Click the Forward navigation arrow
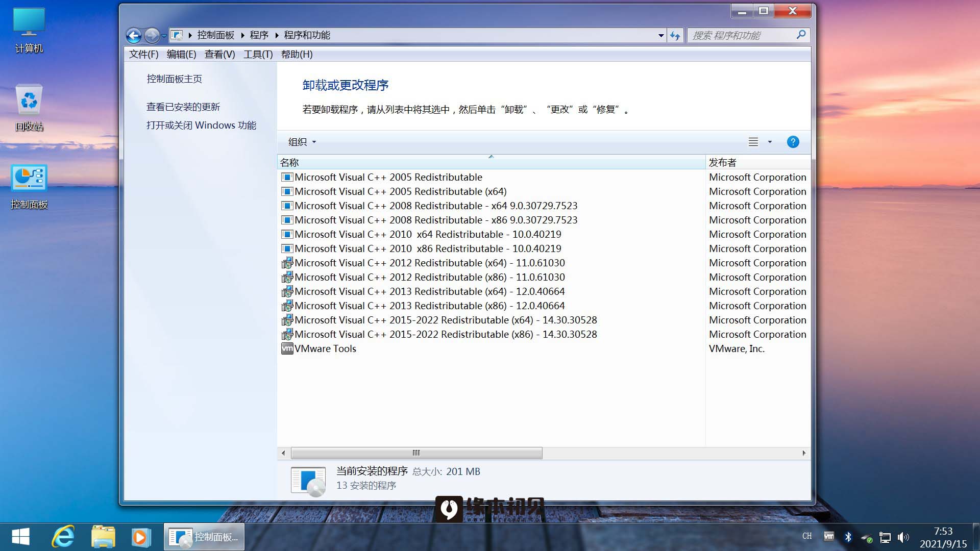Screen dimensions: 980x551 click(152, 35)
